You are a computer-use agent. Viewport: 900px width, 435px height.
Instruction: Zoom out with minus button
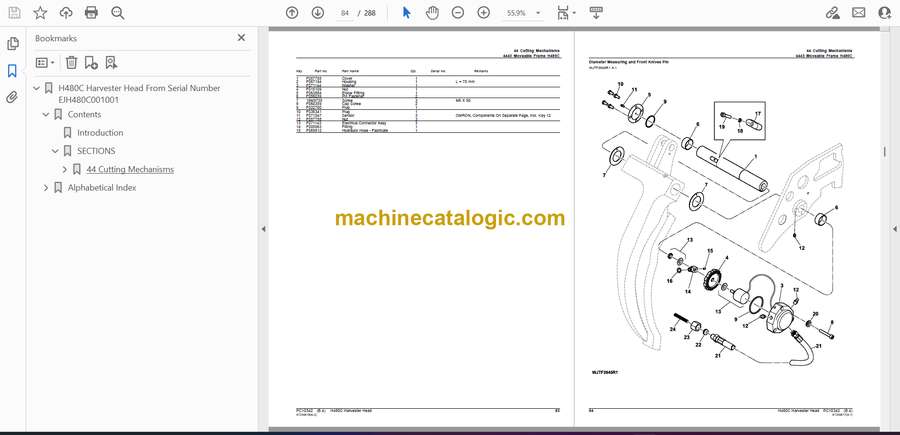(457, 13)
